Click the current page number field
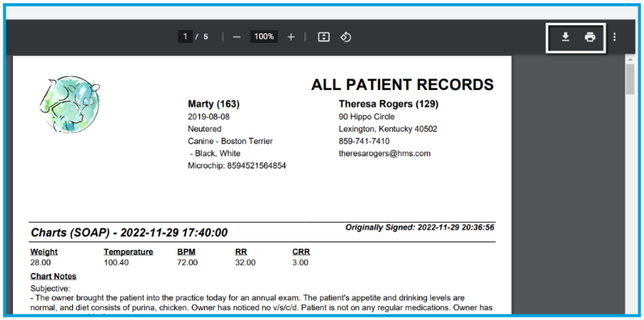The height and width of the screenshot is (320, 644). 186,36
